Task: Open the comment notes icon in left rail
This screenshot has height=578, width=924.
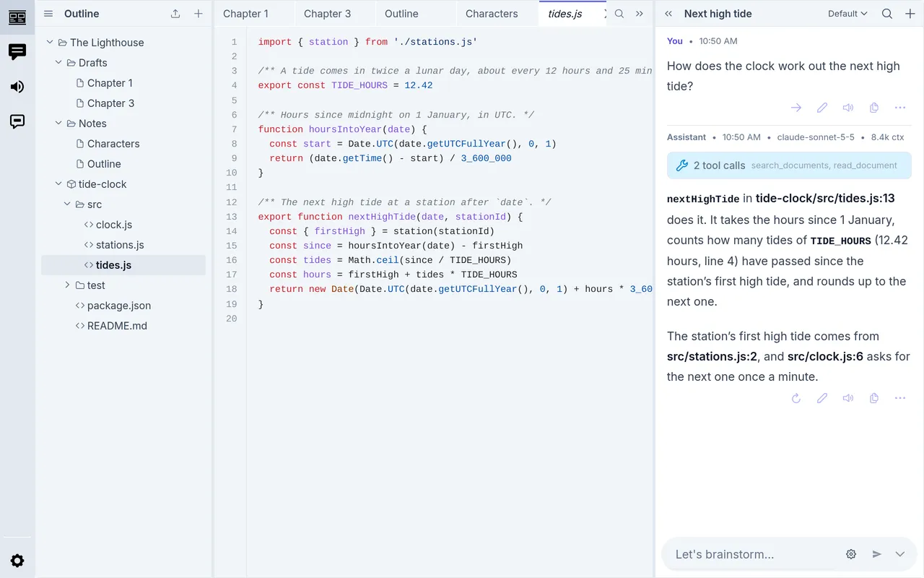Action: [x=17, y=121]
